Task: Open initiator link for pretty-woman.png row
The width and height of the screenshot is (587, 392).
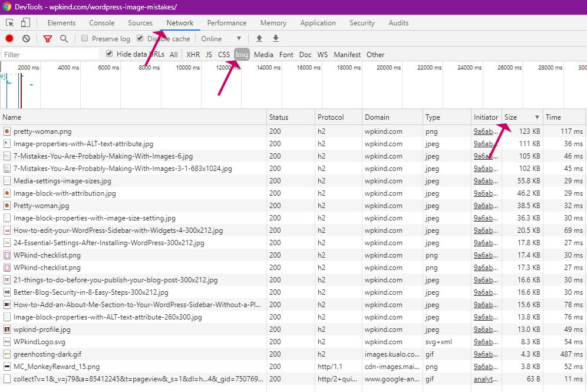Action: click(x=486, y=131)
